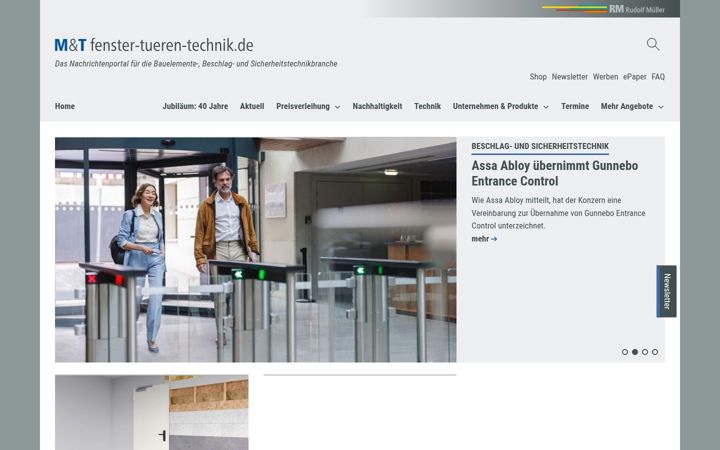Open the Aktuell menu item
Screen dimensions: 720x450
[252, 106]
